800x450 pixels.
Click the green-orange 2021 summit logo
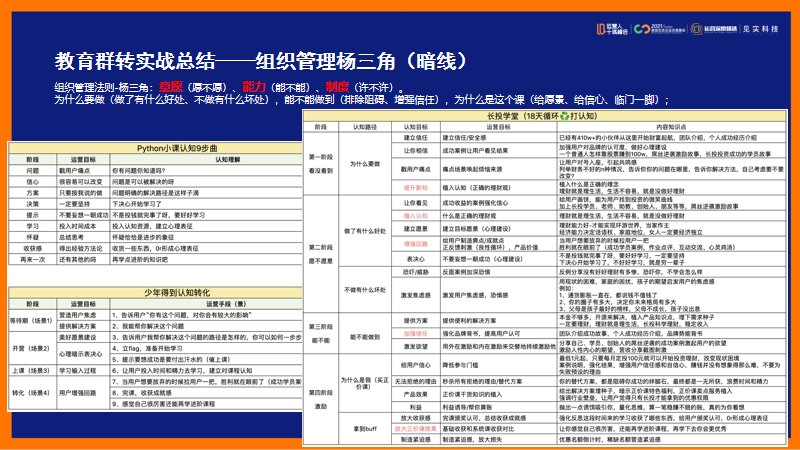(x=660, y=29)
